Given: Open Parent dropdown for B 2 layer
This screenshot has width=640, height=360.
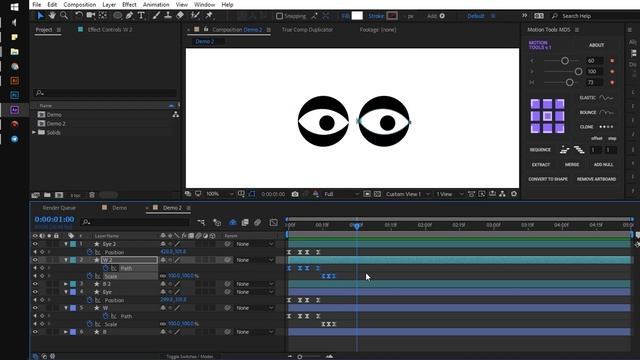Looking at the screenshot, I should pyautogui.click(x=254, y=284).
